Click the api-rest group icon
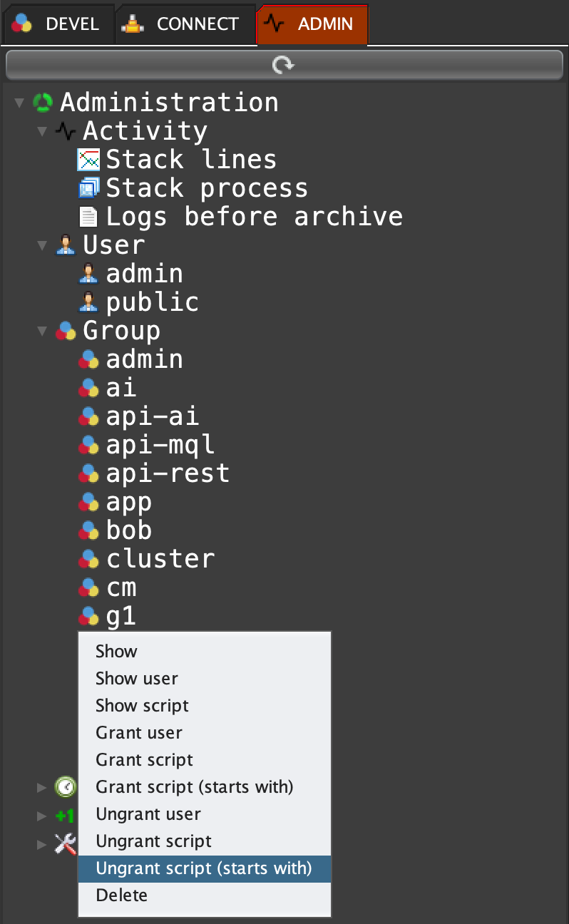 coord(88,473)
